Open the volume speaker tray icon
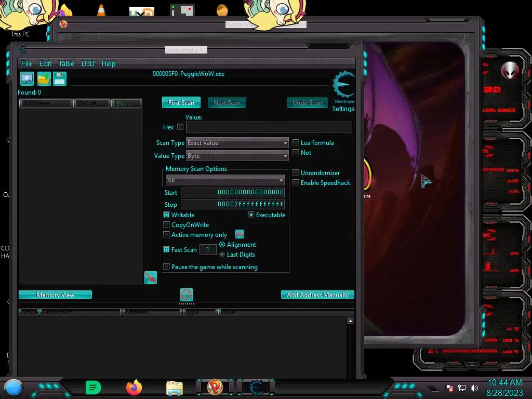 point(474,388)
